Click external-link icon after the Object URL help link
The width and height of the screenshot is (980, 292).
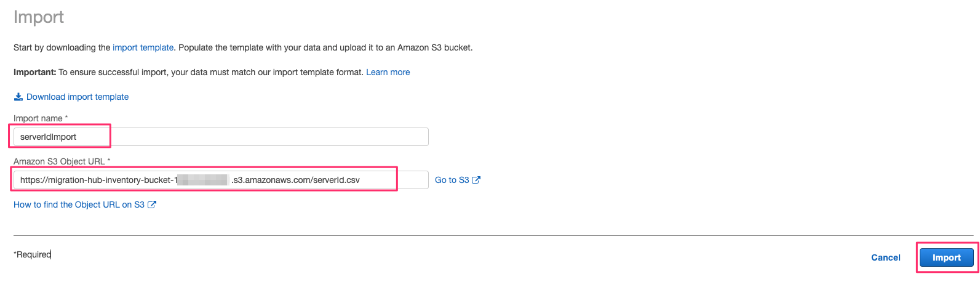pos(152,205)
